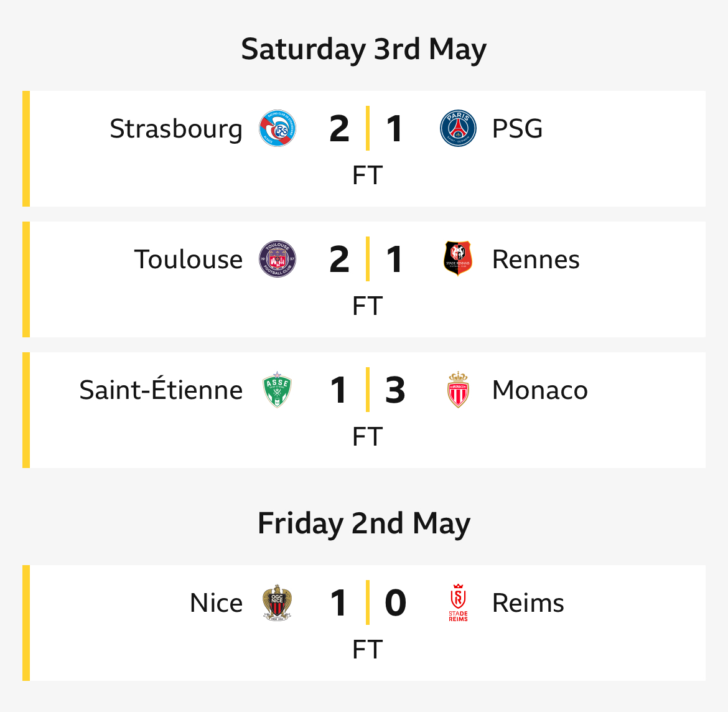Viewport: 728px width, 712px height.
Task: Click the Nice team name
Action: [217, 603]
